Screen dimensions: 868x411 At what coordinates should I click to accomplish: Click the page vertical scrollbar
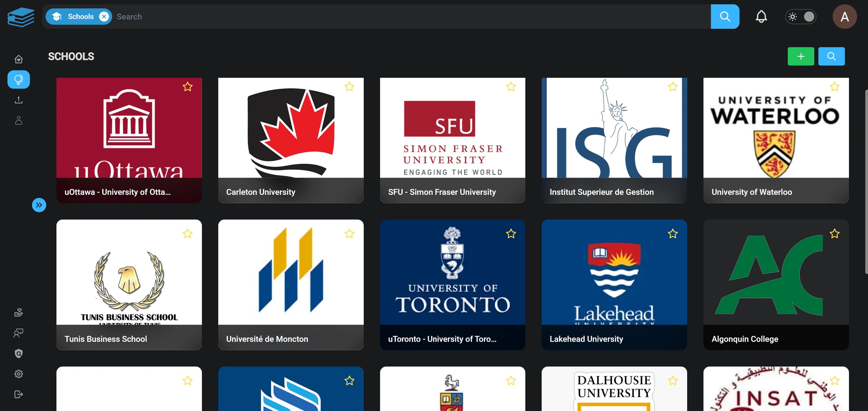tap(866, 182)
